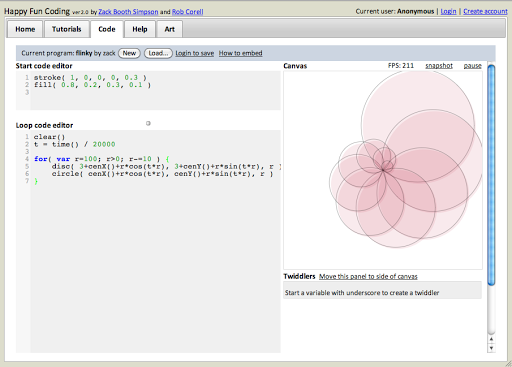Click the scrollbar up arrow
The height and width of the screenshot is (367, 512).
(491, 339)
